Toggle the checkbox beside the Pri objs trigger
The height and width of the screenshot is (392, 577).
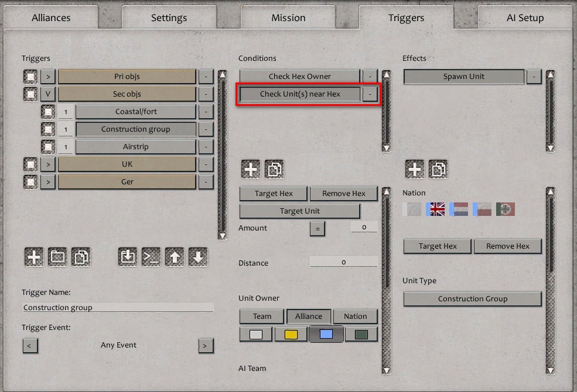click(x=29, y=76)
